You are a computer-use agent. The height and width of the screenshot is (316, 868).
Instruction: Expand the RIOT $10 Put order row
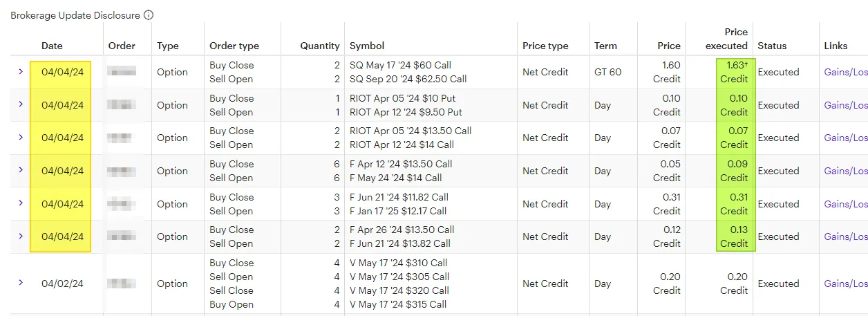pyautogui.click(x=21, y=104)
